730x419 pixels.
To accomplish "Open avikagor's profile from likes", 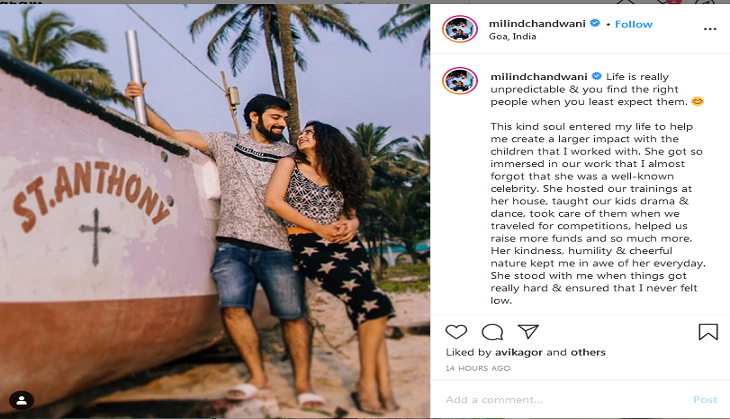I will [x=519, y=352].
